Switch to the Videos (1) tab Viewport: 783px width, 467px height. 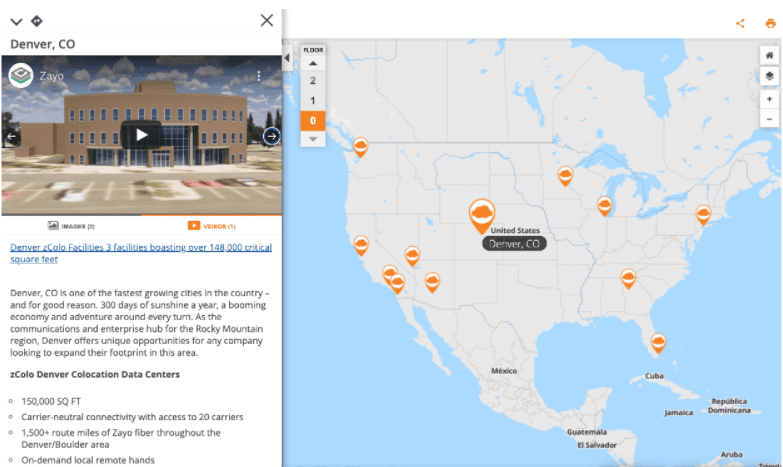click(x=211, y=226)
